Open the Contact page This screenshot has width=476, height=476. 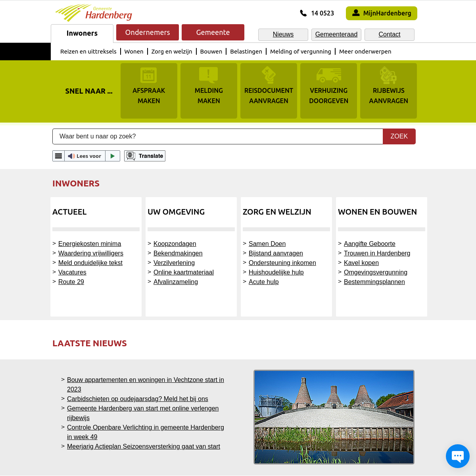(x=390, y=35)
